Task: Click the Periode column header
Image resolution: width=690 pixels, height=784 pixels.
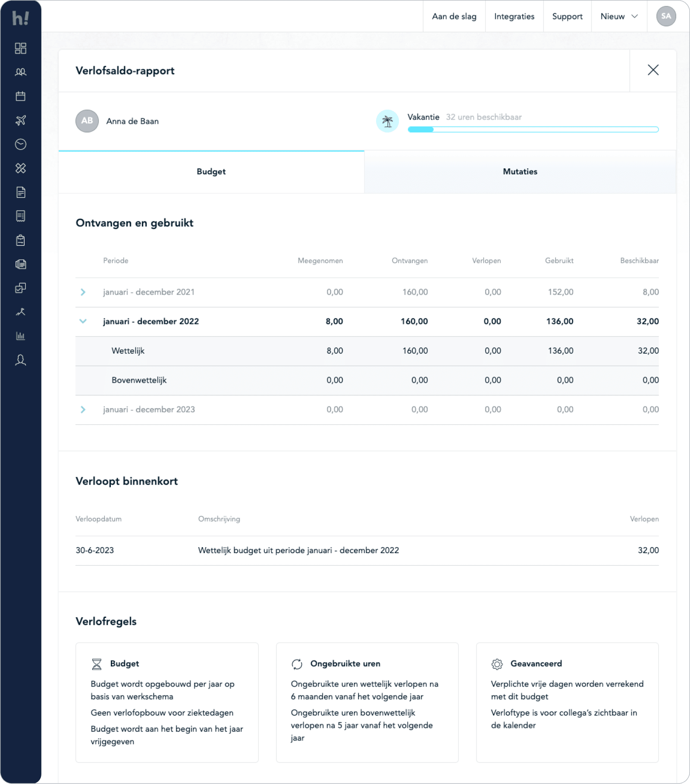Action: click(x=116, y=261)
